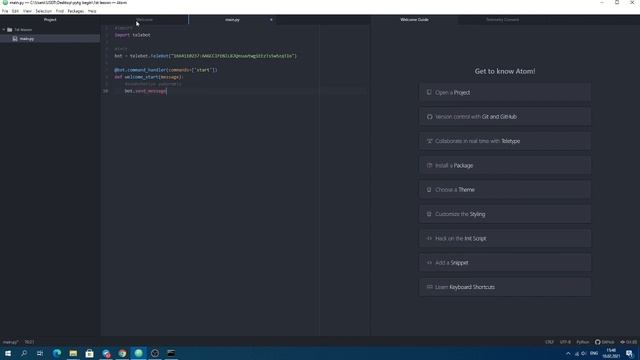Image resolution: width=640 pixels, height=360 pixels.
Task: Click the cursor position in status bar
Action: click(x=29, y=342)
